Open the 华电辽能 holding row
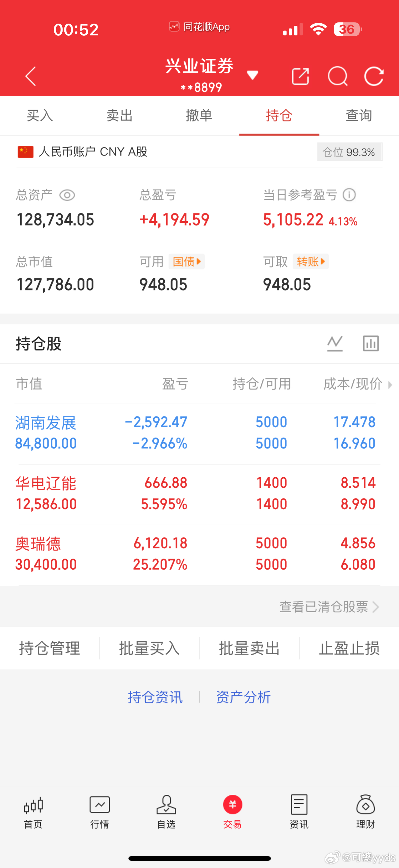Image resolution: width=399 pixels, height=868 pixels. pos(199,494)
